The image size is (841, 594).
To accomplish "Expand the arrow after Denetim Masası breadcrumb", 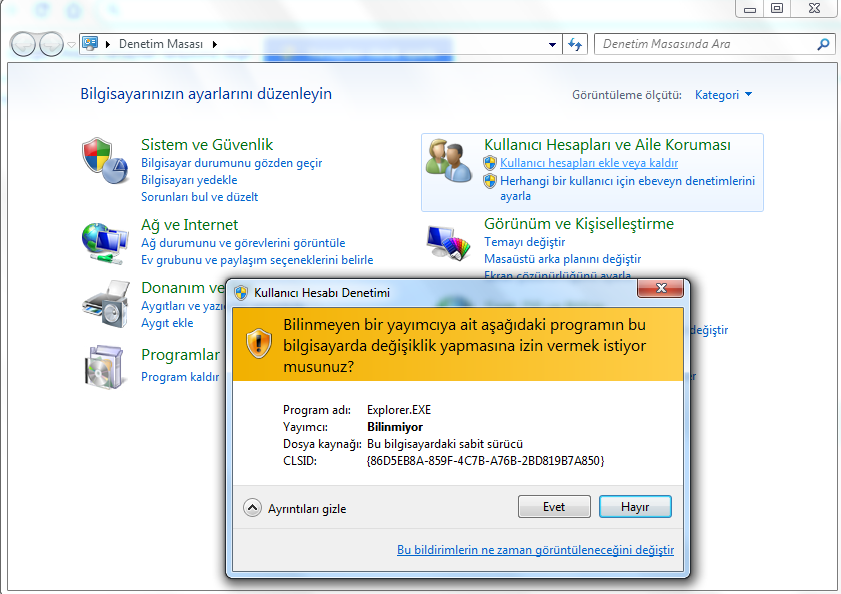I will [215, 45].
